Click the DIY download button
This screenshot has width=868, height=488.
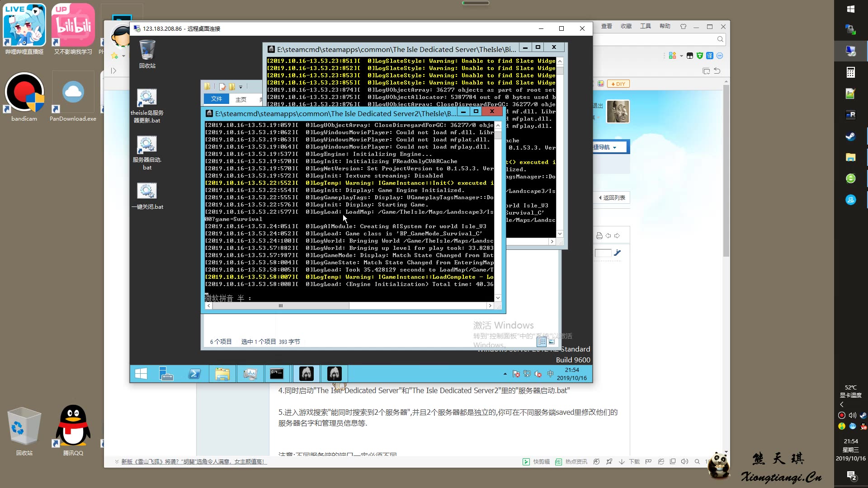(x=618, y=84)
